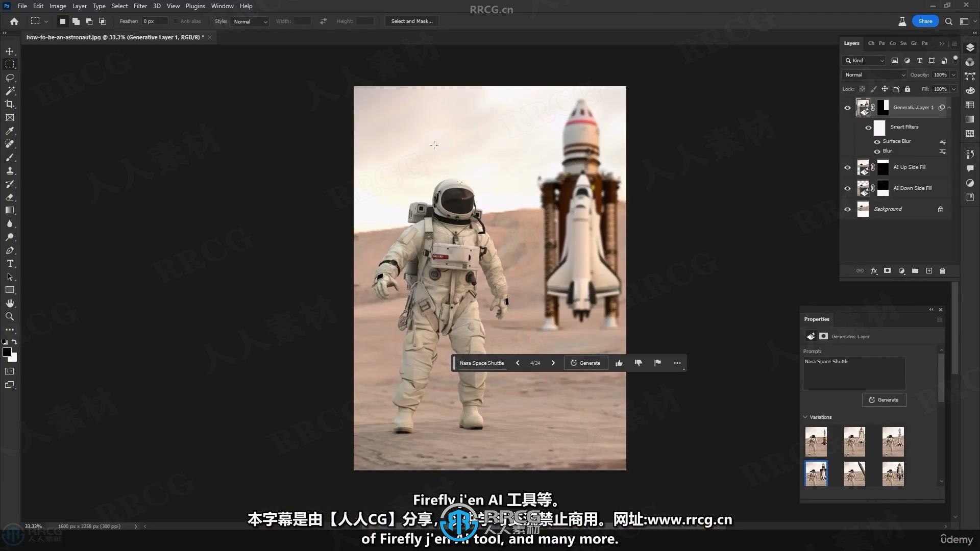Thumbs down the generated variation
Screen dimensions: 980x551
[x=638, y=363]
